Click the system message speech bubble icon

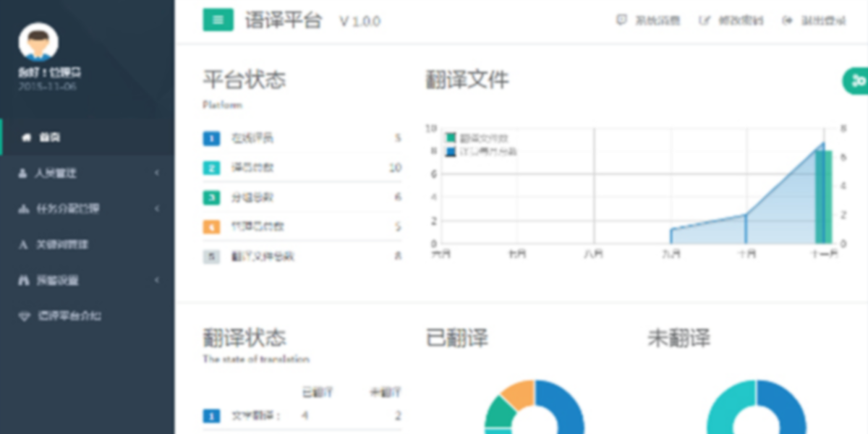(621, 20)
